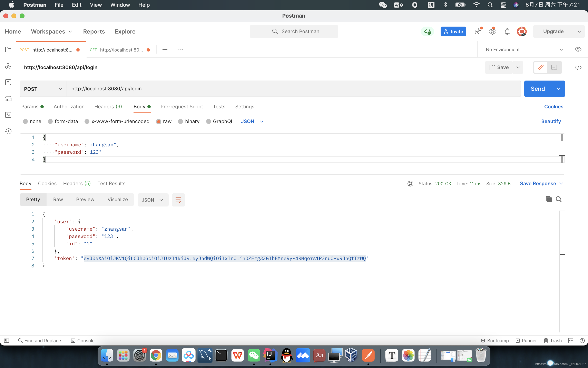588x368 pixels.
Task: Open the Save options dropdown arrow
Action: pos(518,67)
